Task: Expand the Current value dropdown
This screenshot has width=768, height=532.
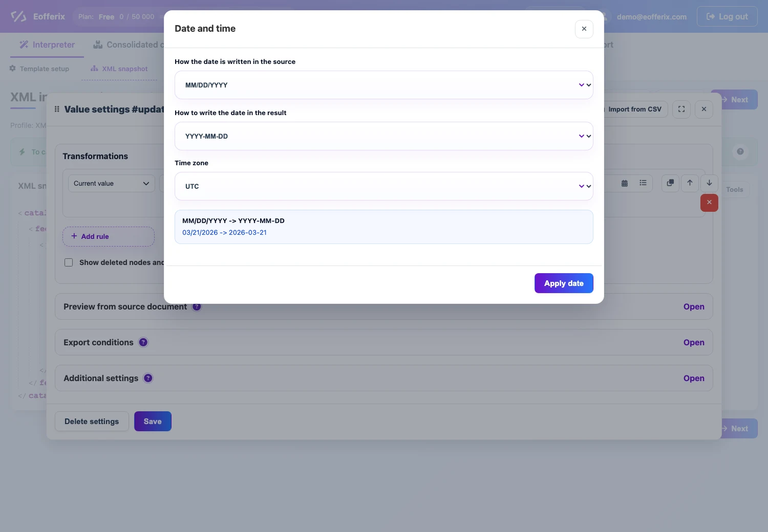Action: (x=112, y=183)
